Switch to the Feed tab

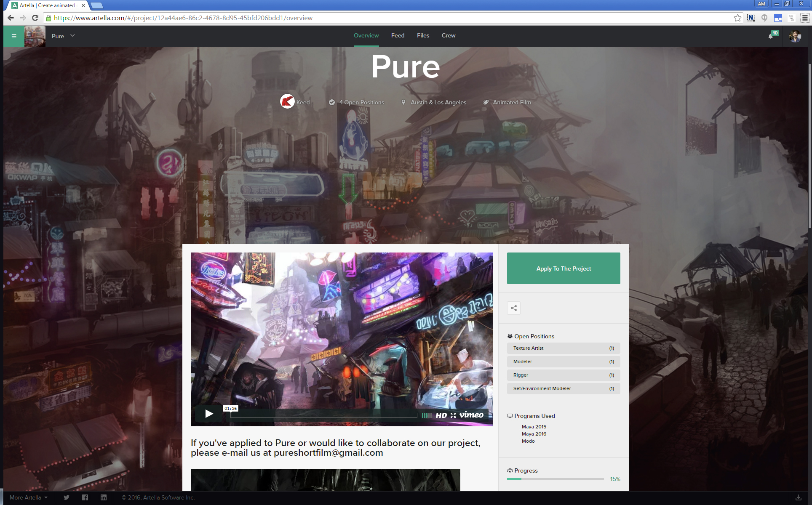click(x=398, y=36)
